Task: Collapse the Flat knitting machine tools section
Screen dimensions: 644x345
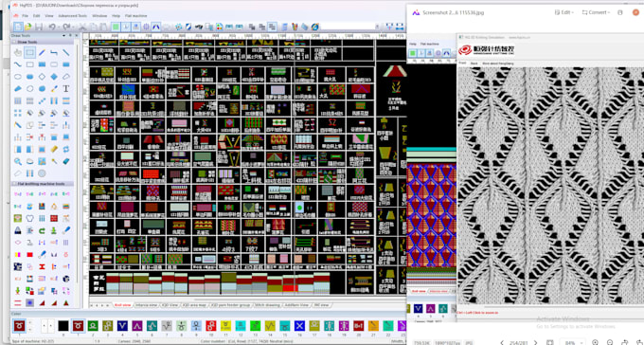Action: (43, 184)
